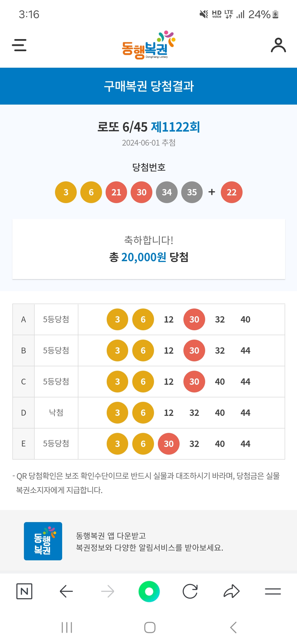The image size is (297, 644).
Task: Tap the browser forward arrow
Action: tap(108, 591)
